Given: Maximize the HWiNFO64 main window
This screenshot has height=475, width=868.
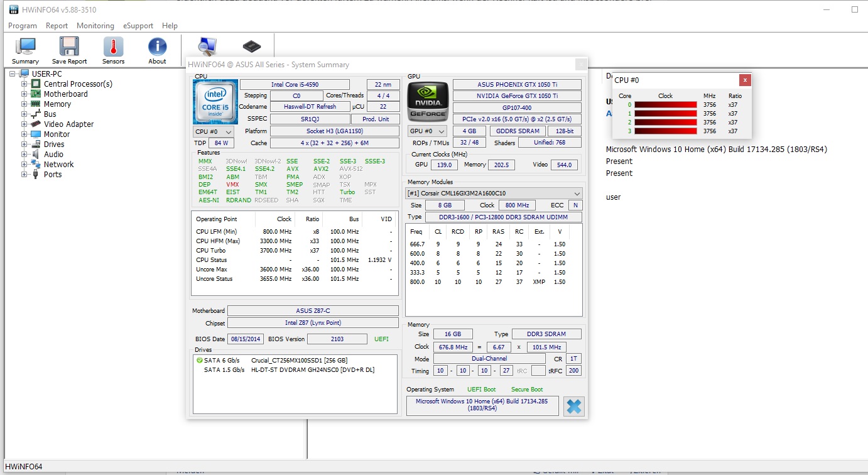Looking at the screenshot, I should tap(855, 10).
